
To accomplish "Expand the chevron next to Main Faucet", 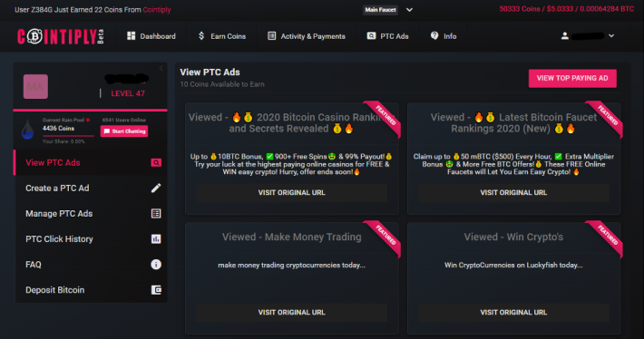I will tap(409, 10).
